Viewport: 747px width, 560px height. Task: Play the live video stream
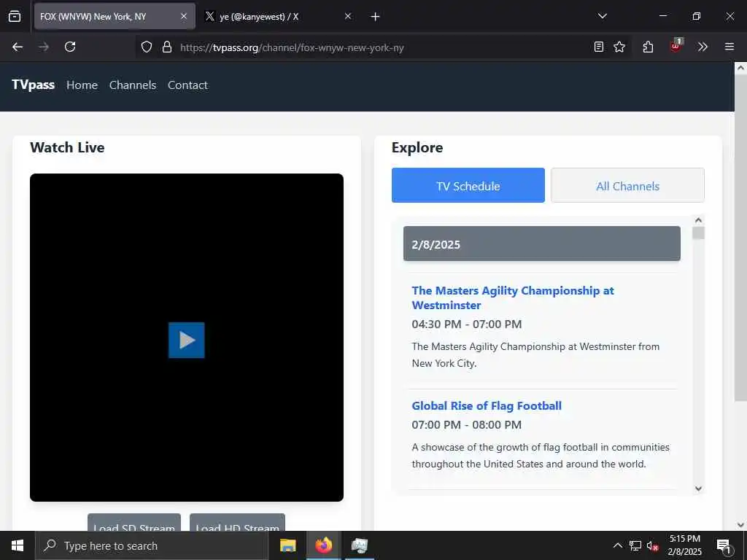pyautogui.click(x=187, y=340)
